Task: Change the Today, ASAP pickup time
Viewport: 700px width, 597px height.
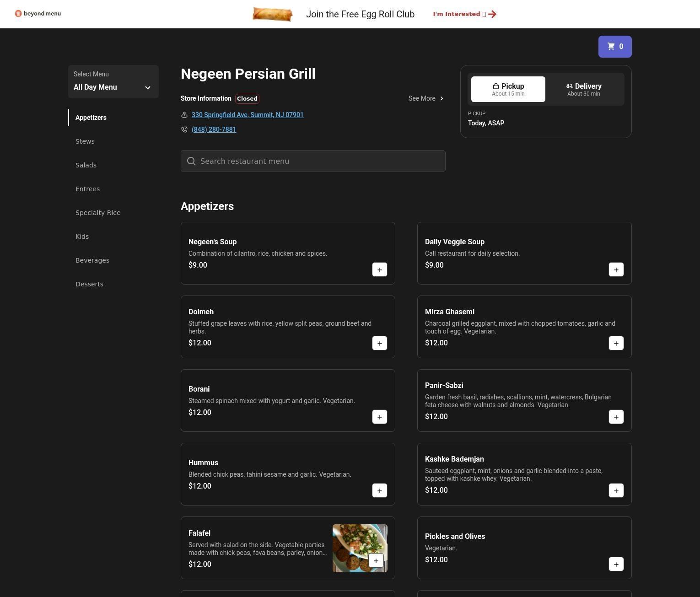Action: coord(486,123)
